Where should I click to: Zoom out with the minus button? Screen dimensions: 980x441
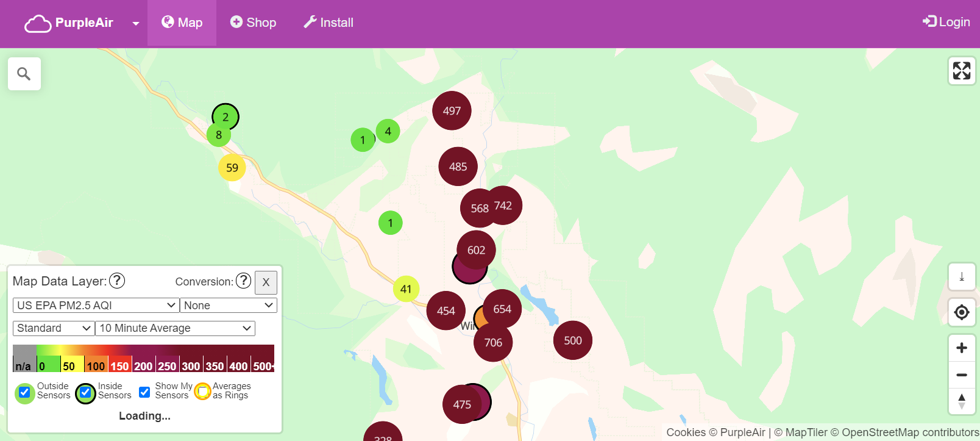(962, 375)
